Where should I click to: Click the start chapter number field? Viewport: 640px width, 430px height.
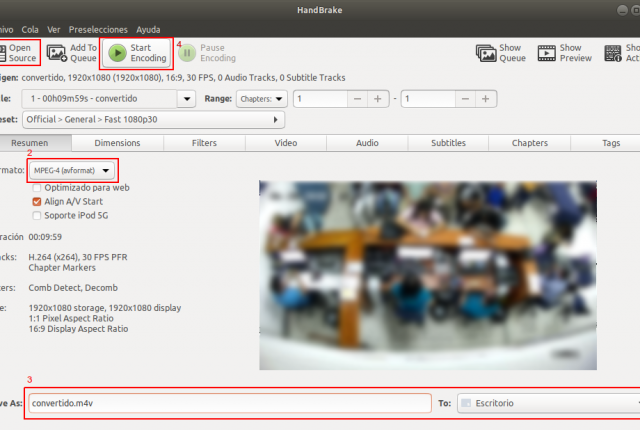(x=320, y=99)
